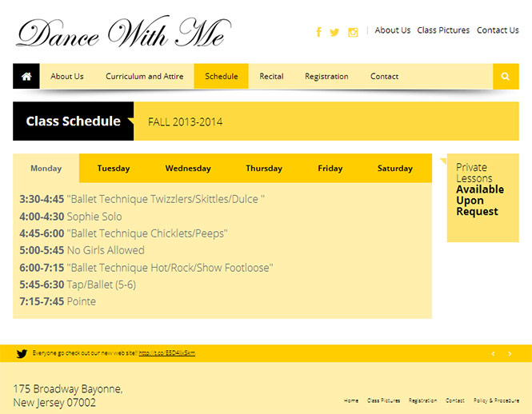Open the Instagram icon in the header
The image size is (532, 414).
click(353, 32)
